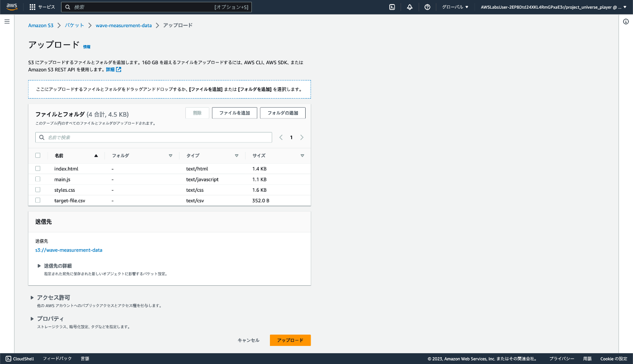Check the box for main.js
633x364 pixels.
point(38,179)
